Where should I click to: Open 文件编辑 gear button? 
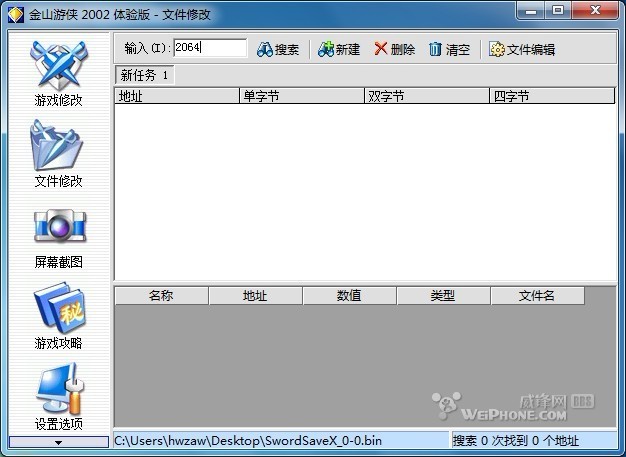[x=522, y=49]
